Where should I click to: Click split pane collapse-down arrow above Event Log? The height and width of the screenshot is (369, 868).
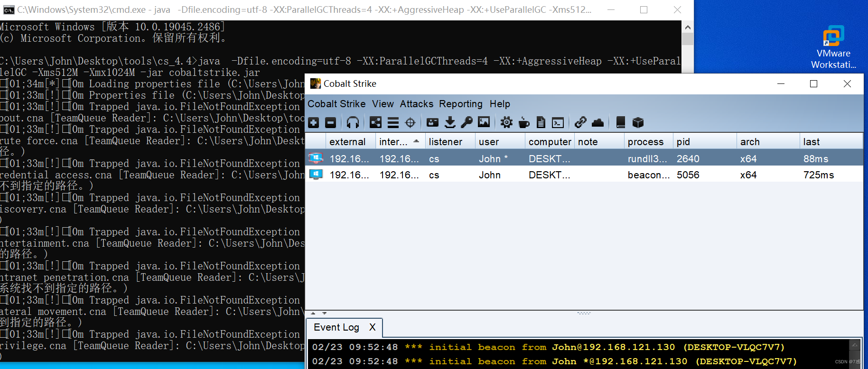point(325,313)
